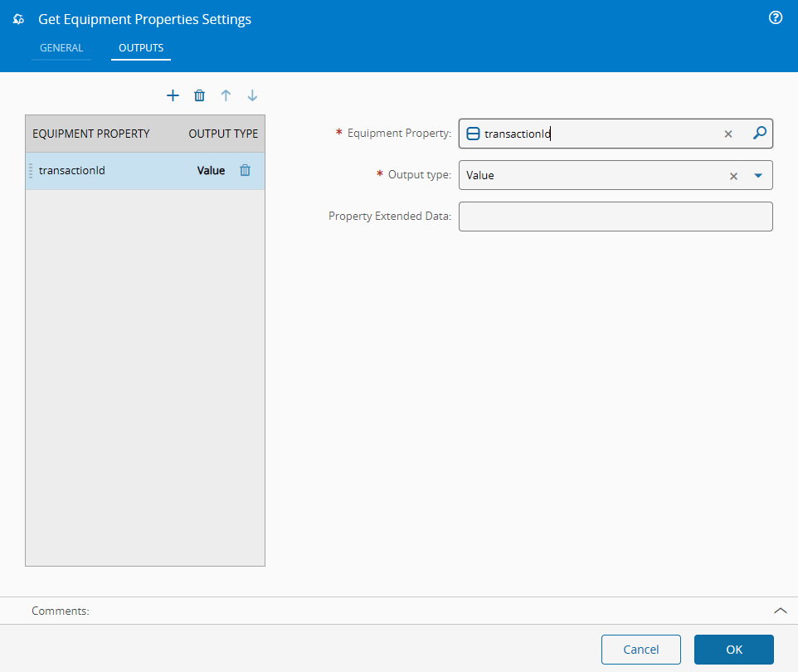
Task: Move output up with the up arrow
Action: (226, 95)
